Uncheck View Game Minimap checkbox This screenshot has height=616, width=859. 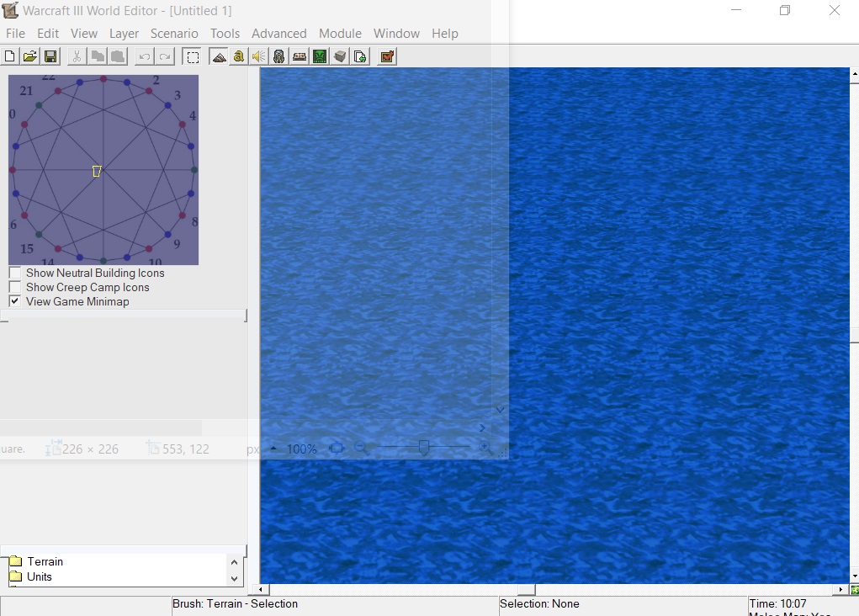(15, 301)
